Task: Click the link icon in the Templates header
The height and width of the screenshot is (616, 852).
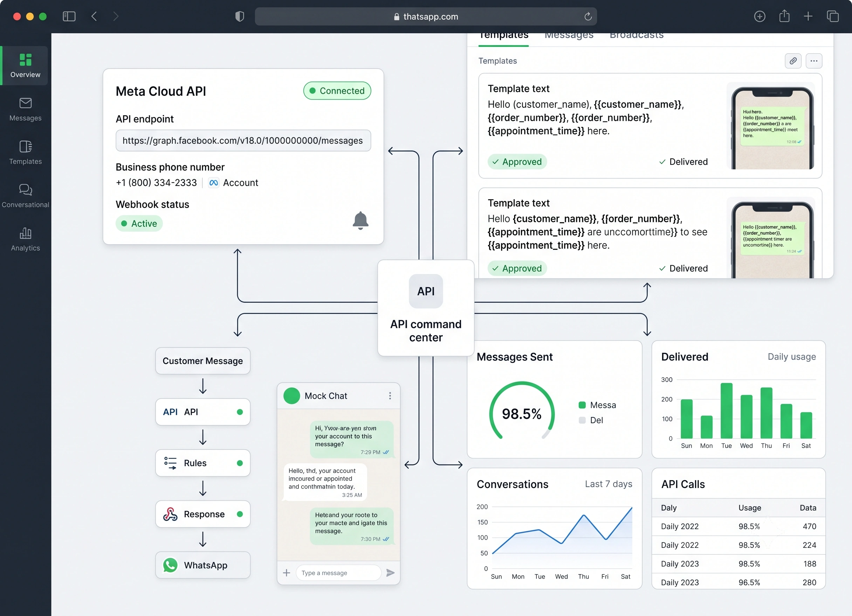Action: 793,61
